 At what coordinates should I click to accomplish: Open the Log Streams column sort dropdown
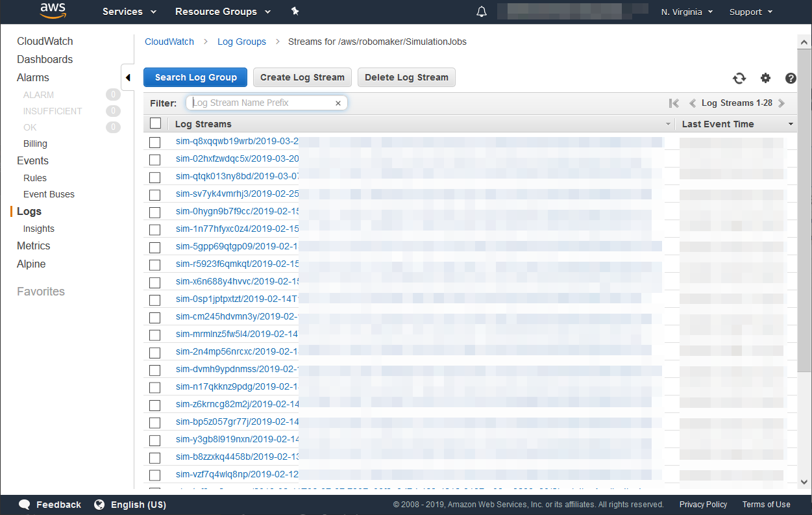point(669,123)
